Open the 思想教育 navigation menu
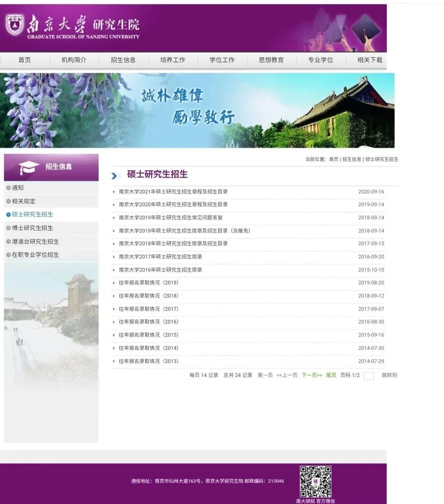 click(x=271, y=60)
